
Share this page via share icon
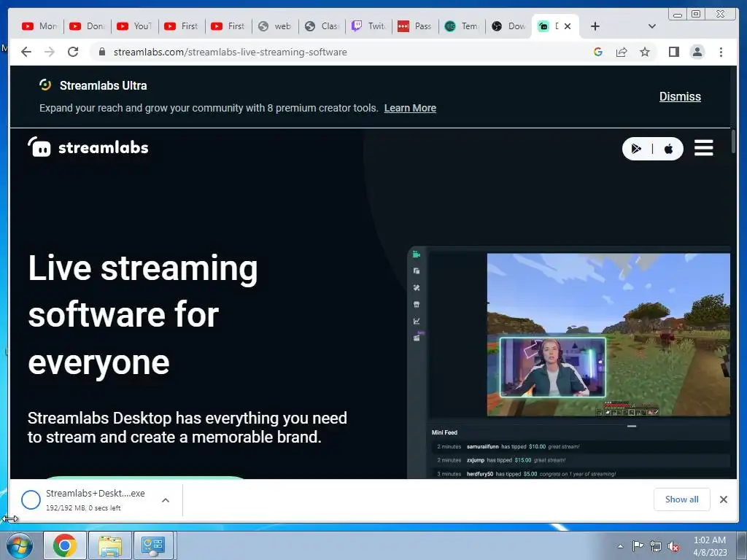[622, 52]
